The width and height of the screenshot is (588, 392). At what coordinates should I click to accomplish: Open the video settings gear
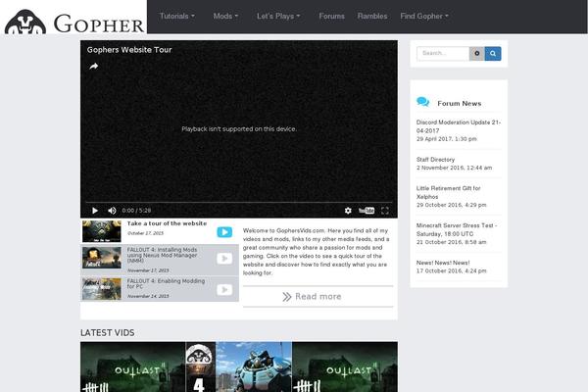(348, 211)
